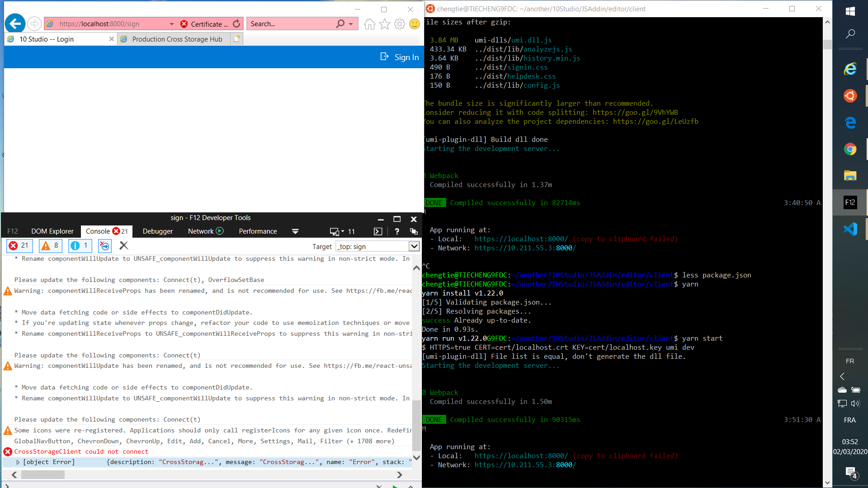Open the Target frame dropdown
The image size is (868, 488).
click(414, 246)
